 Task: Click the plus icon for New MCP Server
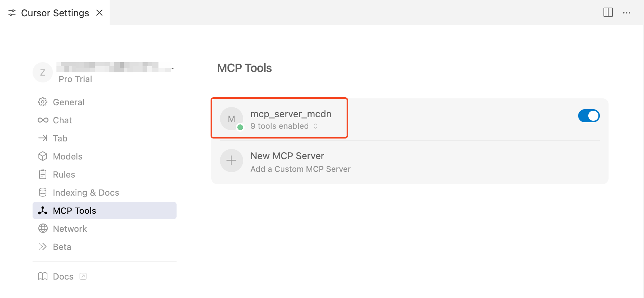(231, 160)
